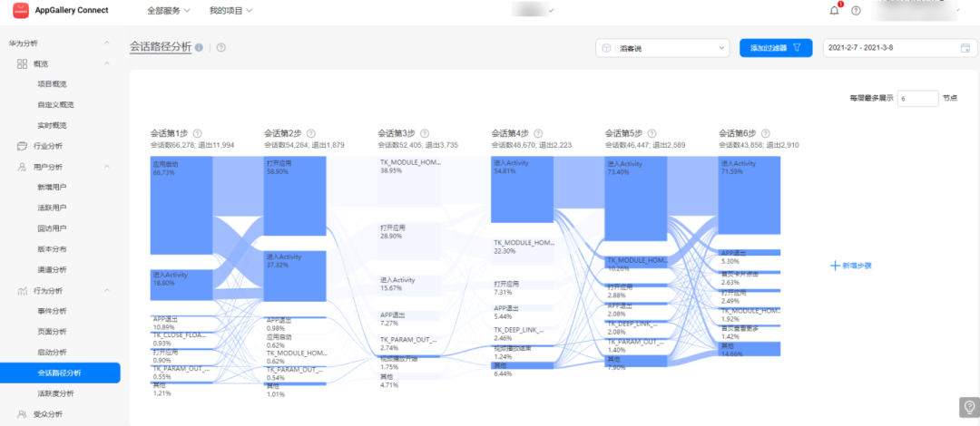Open the blurred project dropdown in top center
980x426 pixels.
[x=534, y=11]
